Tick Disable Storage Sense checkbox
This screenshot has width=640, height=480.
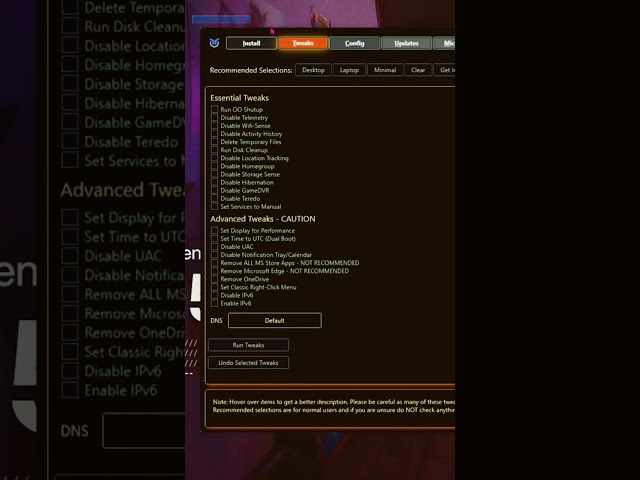[214, 174]
